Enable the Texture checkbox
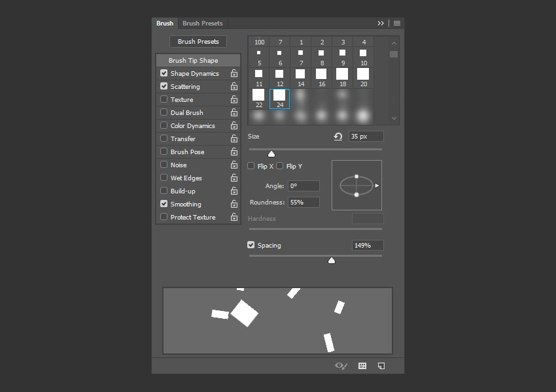 pyautogui.click(x=164, y=99)
